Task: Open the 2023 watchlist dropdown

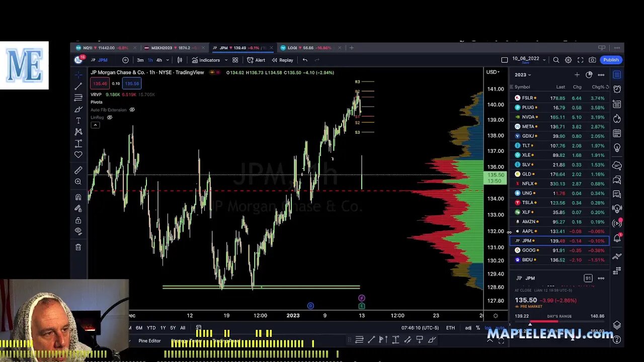Action: 523,74
